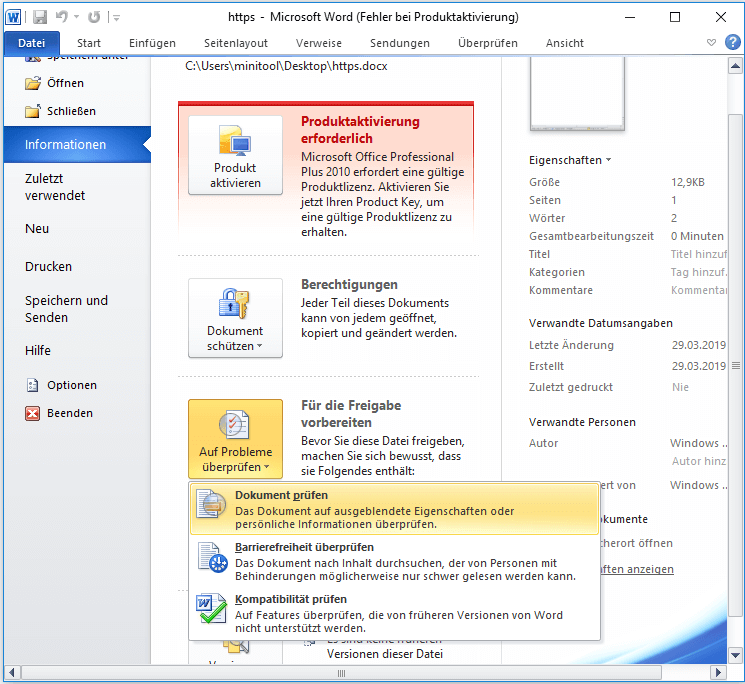Open the Auf Probleme überprüfen dropdown
The image size is (745, 684).
[235, 439]
